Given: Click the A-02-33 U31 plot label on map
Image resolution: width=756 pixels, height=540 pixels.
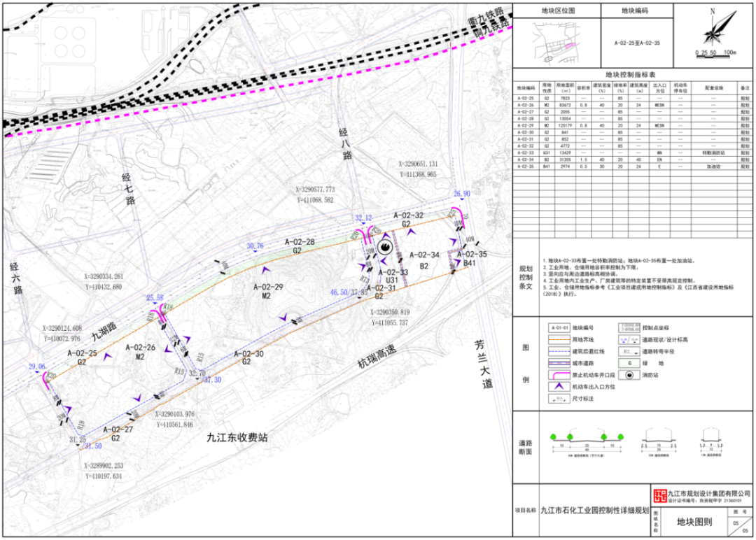Looking at the screenshot, I should [393, 276].
